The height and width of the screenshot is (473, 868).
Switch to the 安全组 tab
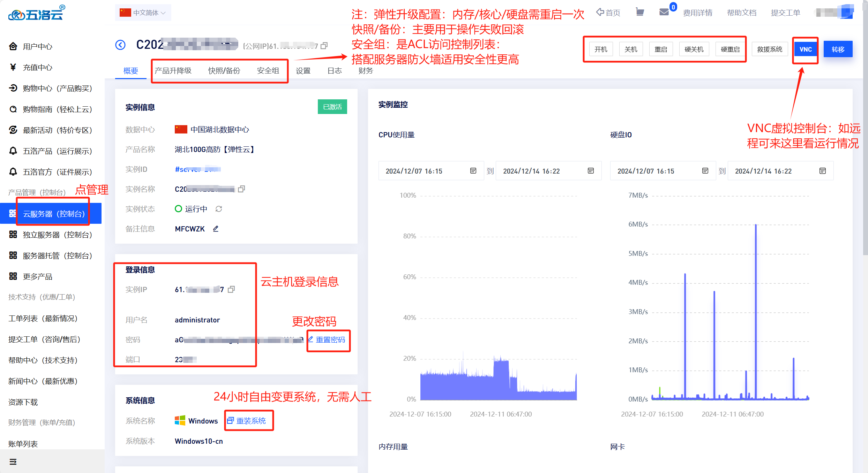coord(268,71)
